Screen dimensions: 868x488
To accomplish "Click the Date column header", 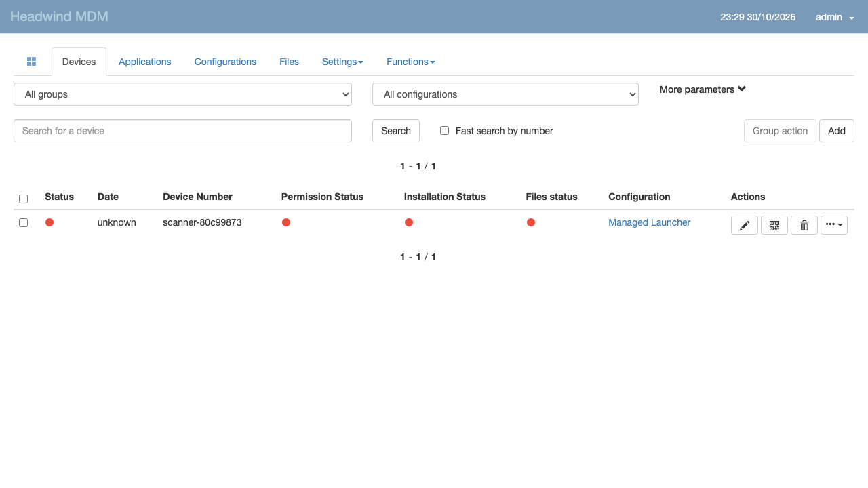I will point(108,197).
